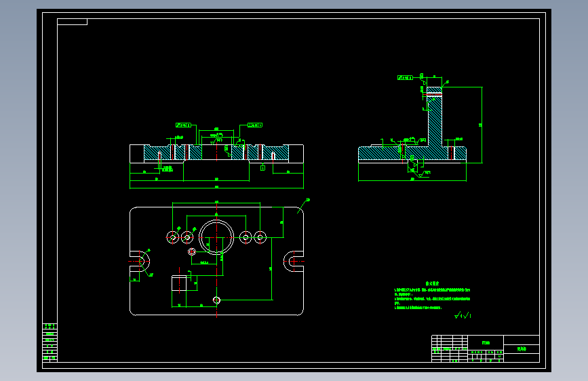Screen dimensions: 588x381
Task: Select the small circle at plan view bottom center
Action: point(216,300)
